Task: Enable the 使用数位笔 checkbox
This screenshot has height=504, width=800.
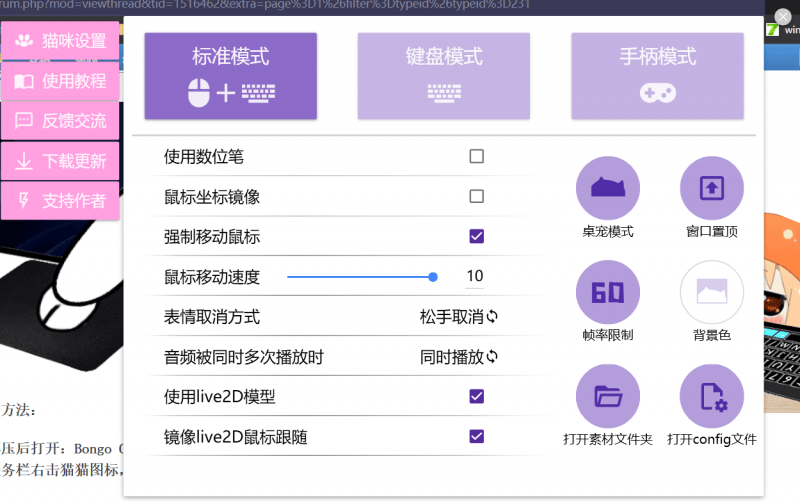Action: pyautogui.click(x=477, y=156)
